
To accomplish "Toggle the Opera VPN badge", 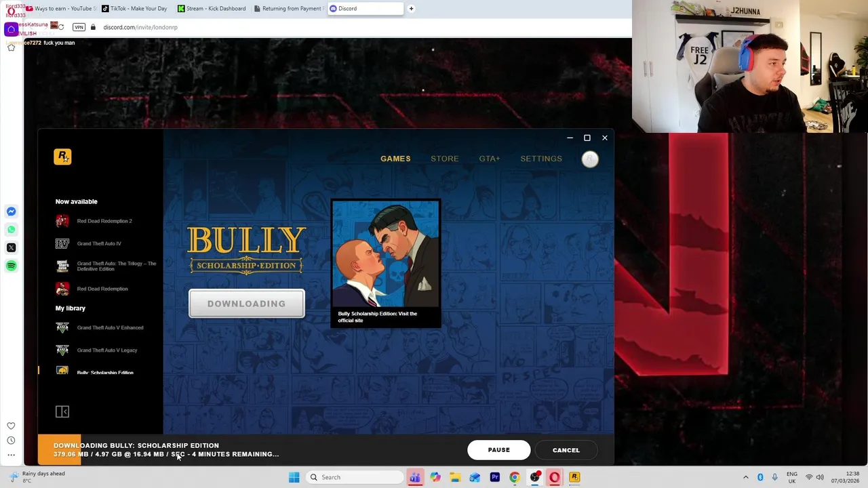I will (79, 27).
